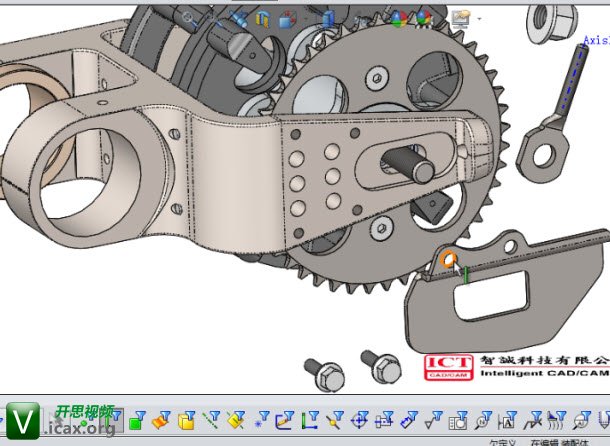Screen dimensions: 610x446
Task: Click the Filter Surface Finish Symbols checkmark icon
Action: 433,421
